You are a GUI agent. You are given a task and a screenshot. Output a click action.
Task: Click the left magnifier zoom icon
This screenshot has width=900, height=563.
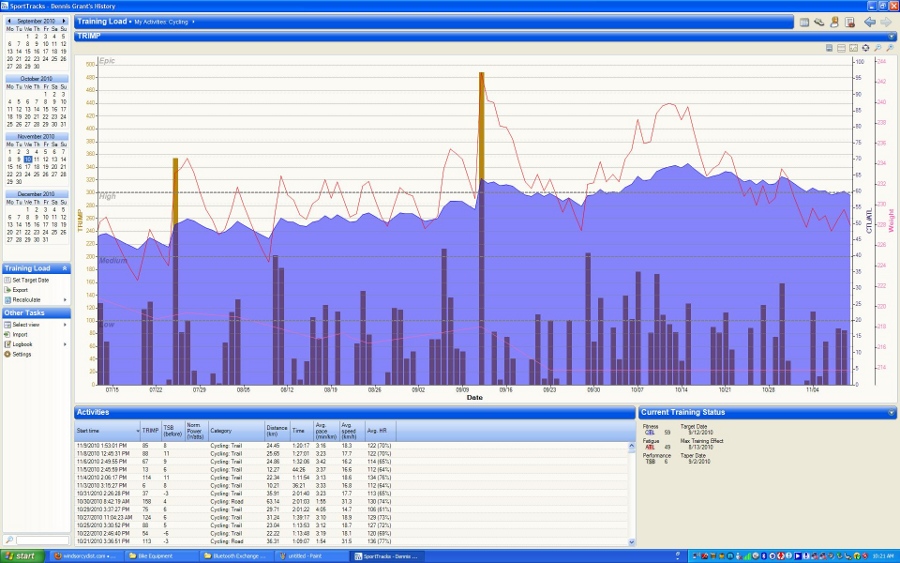878,48
